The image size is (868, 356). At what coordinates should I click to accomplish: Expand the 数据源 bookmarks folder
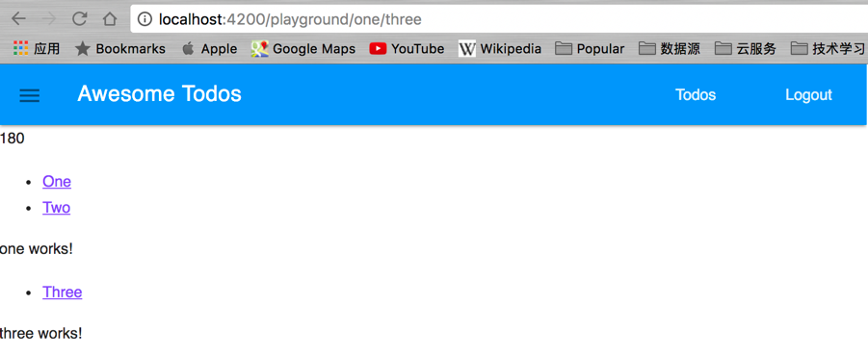click(670, 49)
